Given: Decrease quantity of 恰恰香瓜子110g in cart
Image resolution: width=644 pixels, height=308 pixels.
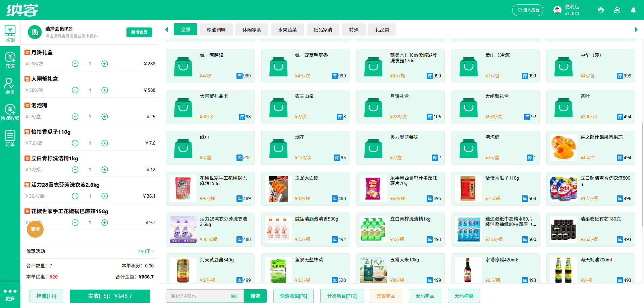Looking at the screenshot, I should 75,143.
